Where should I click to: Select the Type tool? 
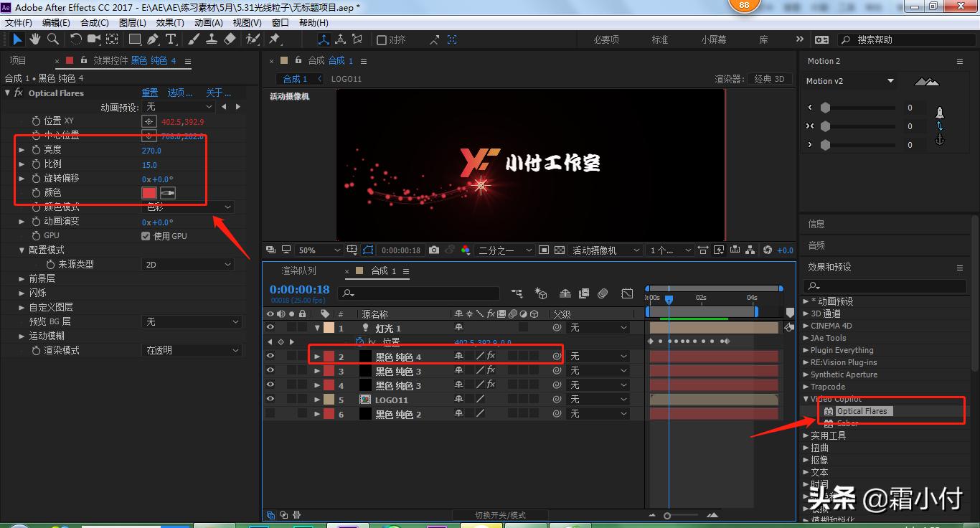[169, 39]
